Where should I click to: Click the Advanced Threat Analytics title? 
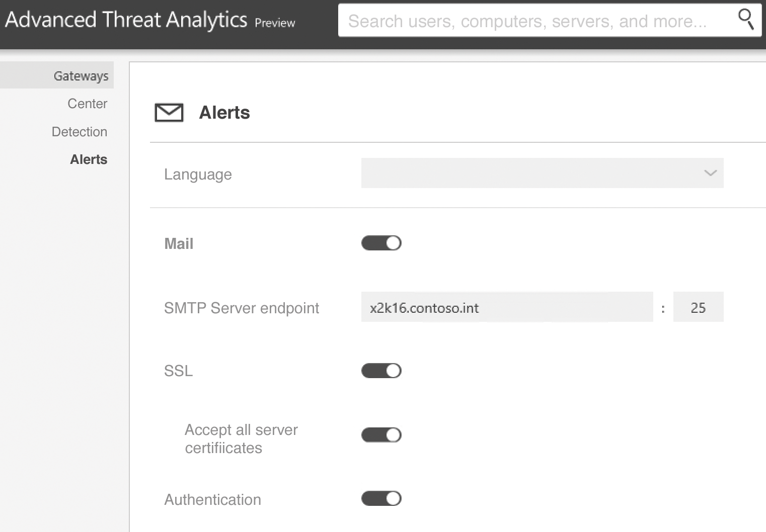pos(126,20)
